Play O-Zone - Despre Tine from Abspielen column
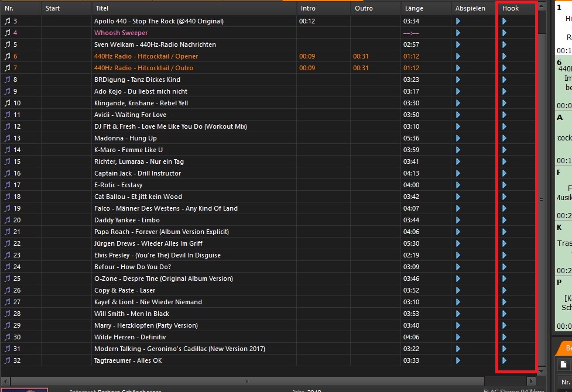The height and width of the screenshot is (392, 572). coord(458,278)
